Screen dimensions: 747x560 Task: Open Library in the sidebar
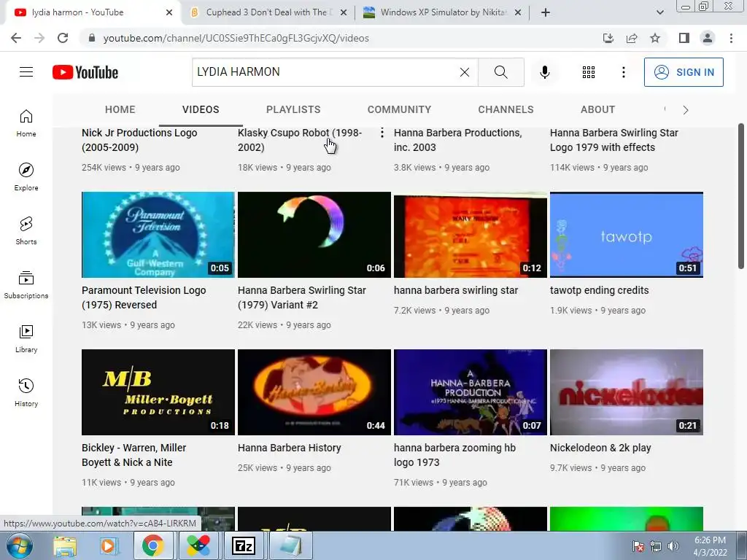coord(26,338)
